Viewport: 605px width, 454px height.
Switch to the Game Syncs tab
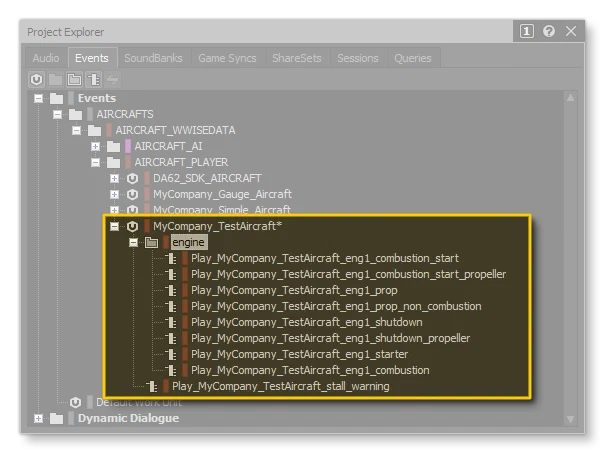click(227, 58)
